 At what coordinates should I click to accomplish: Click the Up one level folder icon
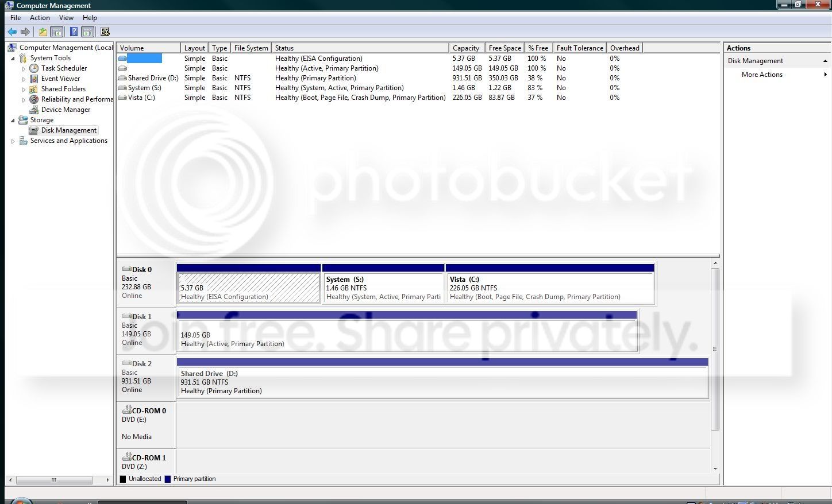pyautogui.click(x=43, y=32)
